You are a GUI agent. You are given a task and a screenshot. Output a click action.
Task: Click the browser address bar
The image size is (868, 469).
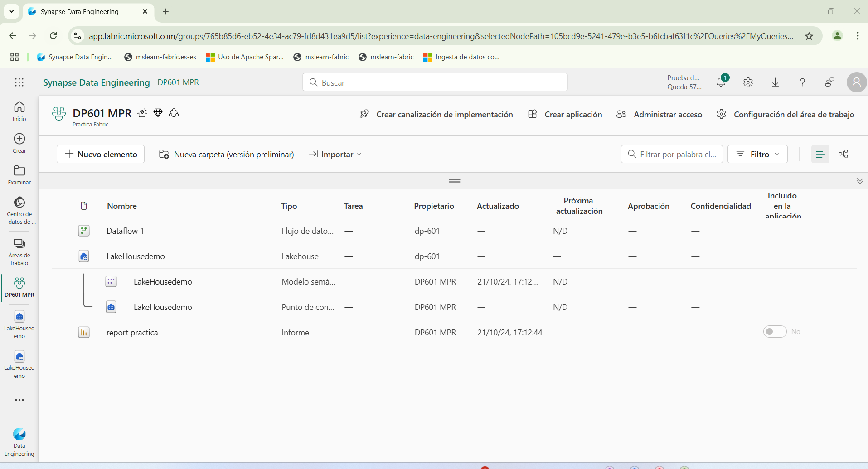pyautogui.click(x=441, y=36)
